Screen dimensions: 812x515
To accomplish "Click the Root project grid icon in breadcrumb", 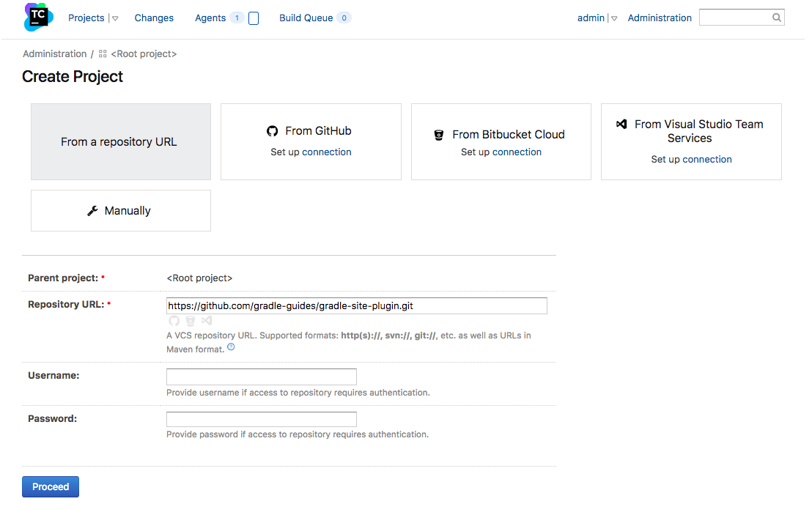I will point(103,54).
